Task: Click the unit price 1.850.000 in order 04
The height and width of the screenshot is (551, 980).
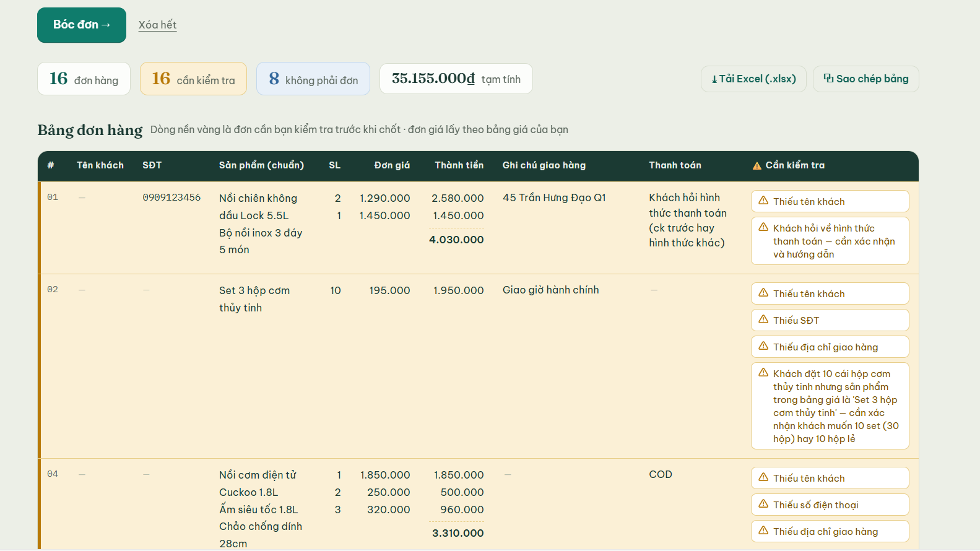Action: point(385,475)
